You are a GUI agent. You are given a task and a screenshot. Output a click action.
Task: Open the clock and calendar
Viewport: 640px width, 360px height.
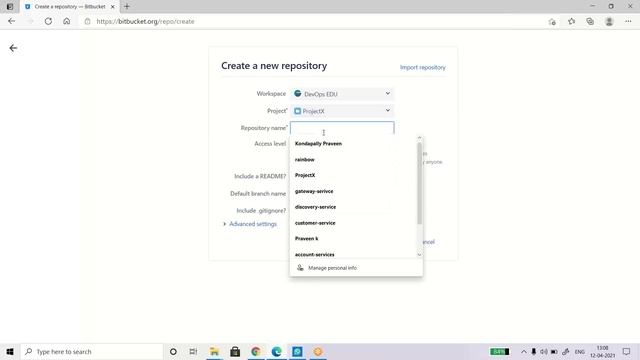[x=602, y=351]
